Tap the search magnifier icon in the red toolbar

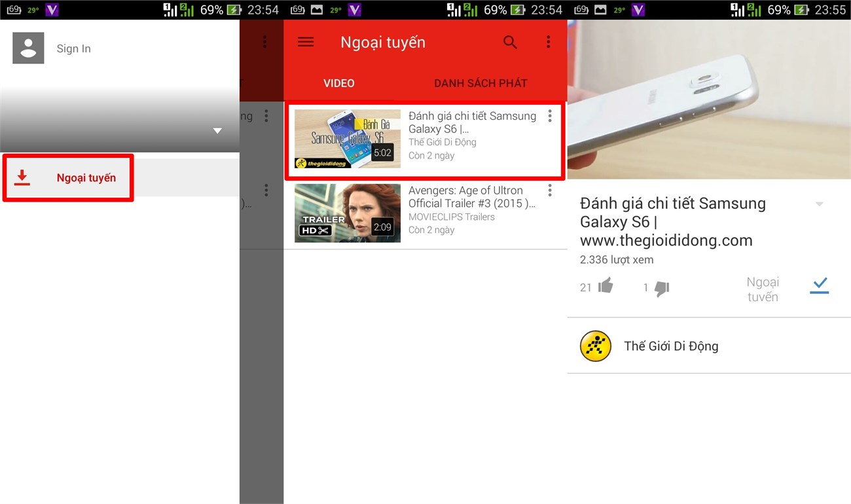pyautogui.click(x=510, y=43)
